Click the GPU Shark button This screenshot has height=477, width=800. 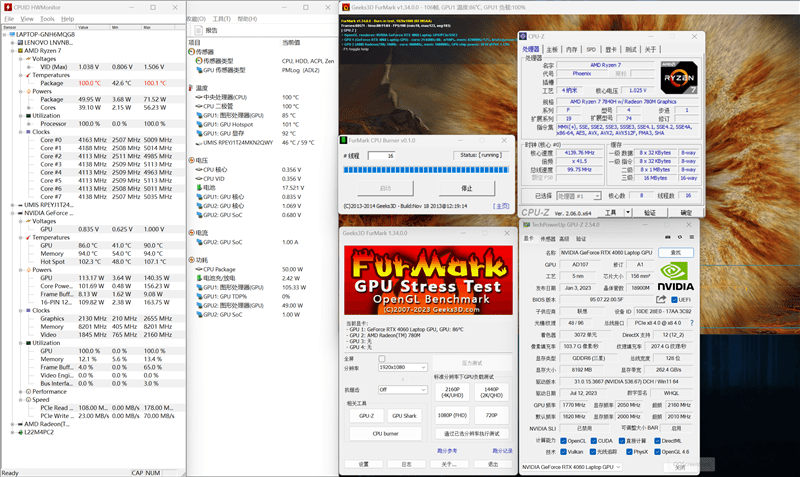coord(405,415)
